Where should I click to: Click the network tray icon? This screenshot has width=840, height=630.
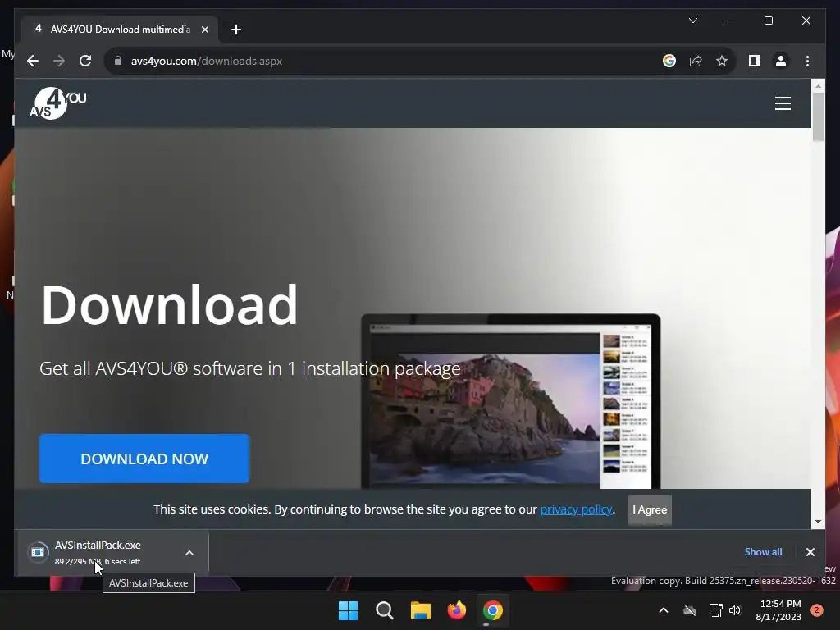[715, 610]
